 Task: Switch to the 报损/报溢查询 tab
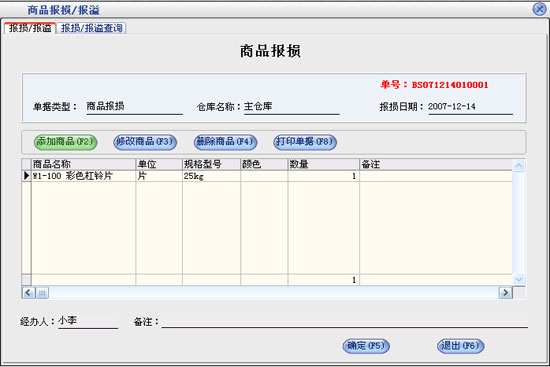(91, 28)
